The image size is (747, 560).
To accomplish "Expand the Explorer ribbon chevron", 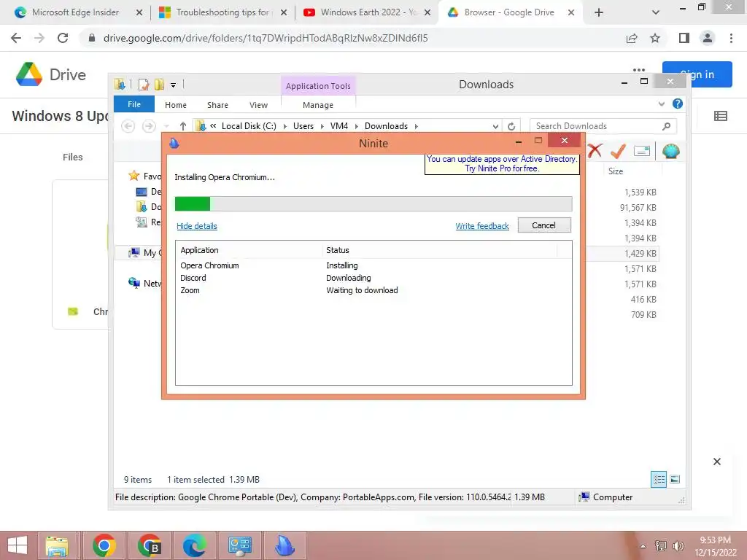I will pos(661,104).
